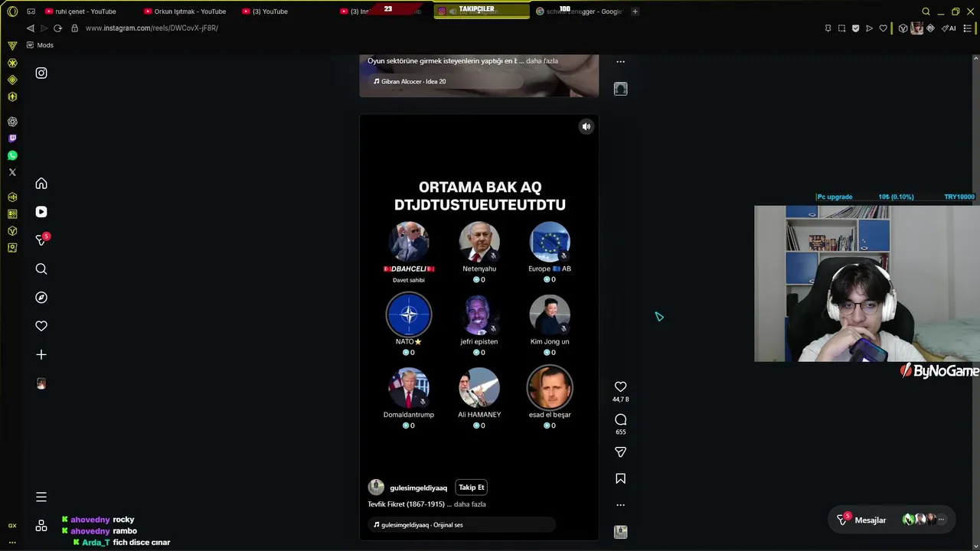Screen dimensions: 980x551
Task: Open the Opera GX main menu logo
Action: point(12,11)
